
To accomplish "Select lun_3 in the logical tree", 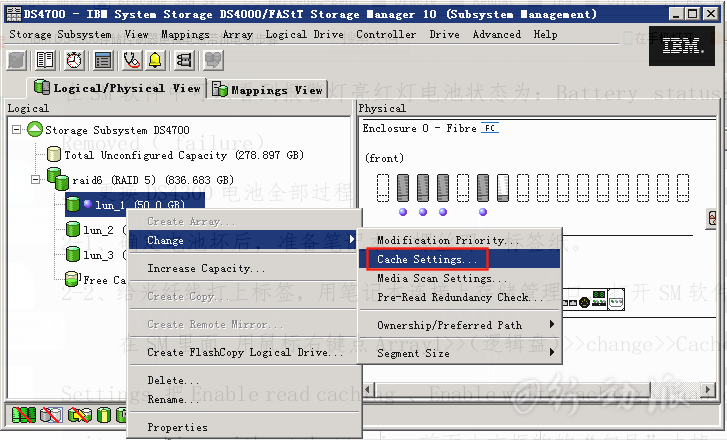I will 96,254.
